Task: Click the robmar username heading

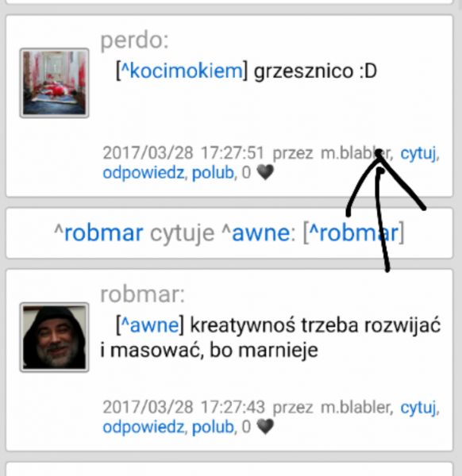Action: (142, 294)
